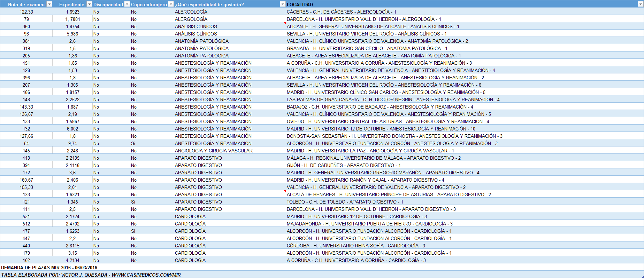The width and height of the screenshot is (644, 278).
Task: Click the DEMANDA DE PLAZAS MIR 2016 footer cell
Action: point(65,268)
